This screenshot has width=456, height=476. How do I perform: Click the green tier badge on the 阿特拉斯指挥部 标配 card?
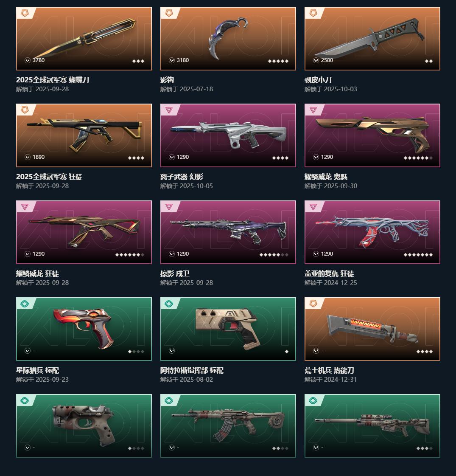169,304
